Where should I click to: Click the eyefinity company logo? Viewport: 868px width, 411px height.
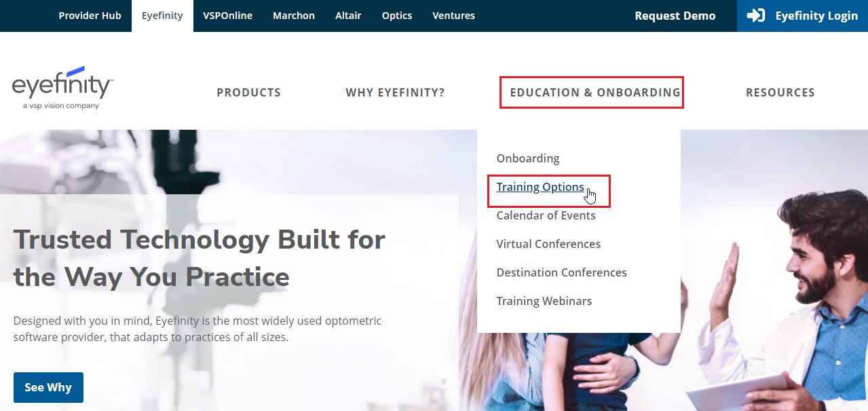[x=61, y=85]
